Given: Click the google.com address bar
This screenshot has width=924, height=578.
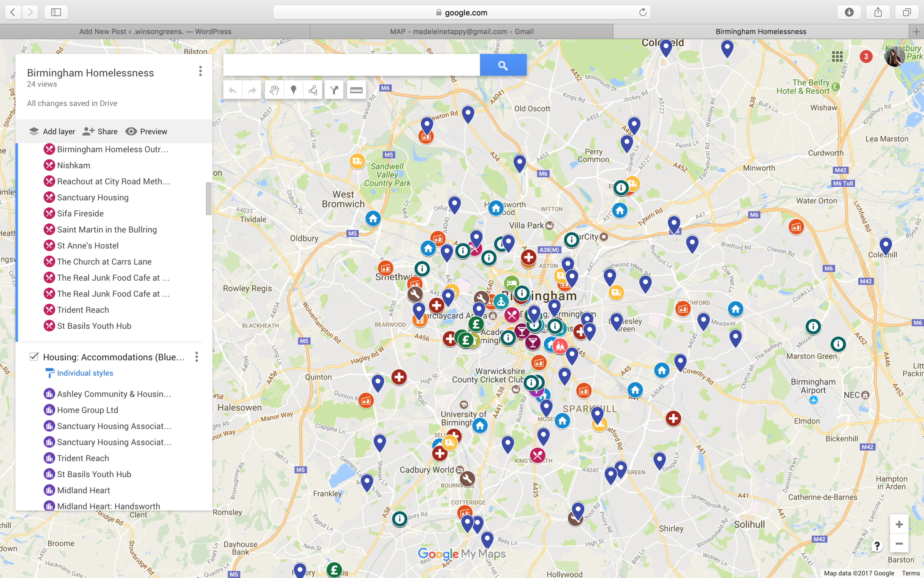Looking at the screenshot, I should [461, 12].
